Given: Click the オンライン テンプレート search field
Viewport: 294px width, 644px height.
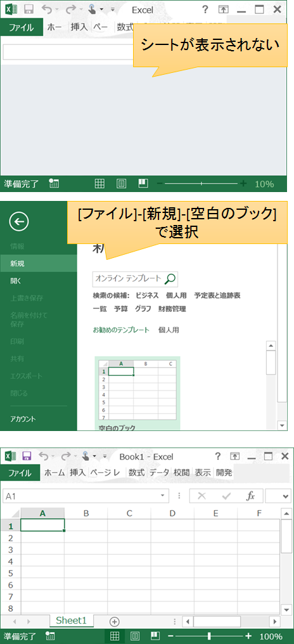Looking at the screenshot, I should [x=129, y=279].
